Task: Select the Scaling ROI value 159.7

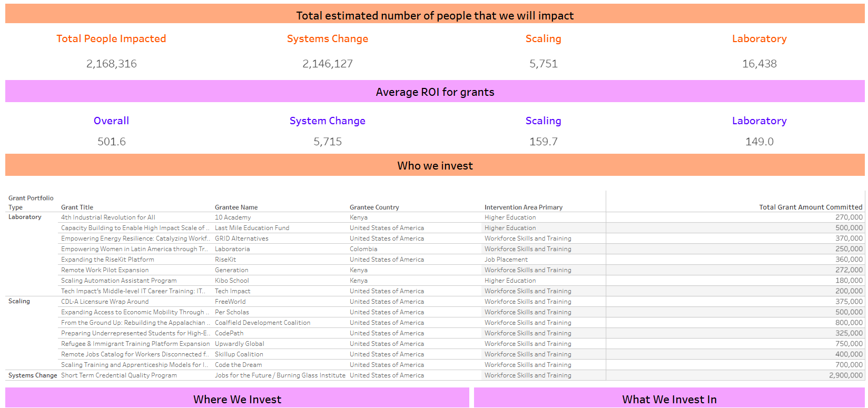Action: coord(543,142)
